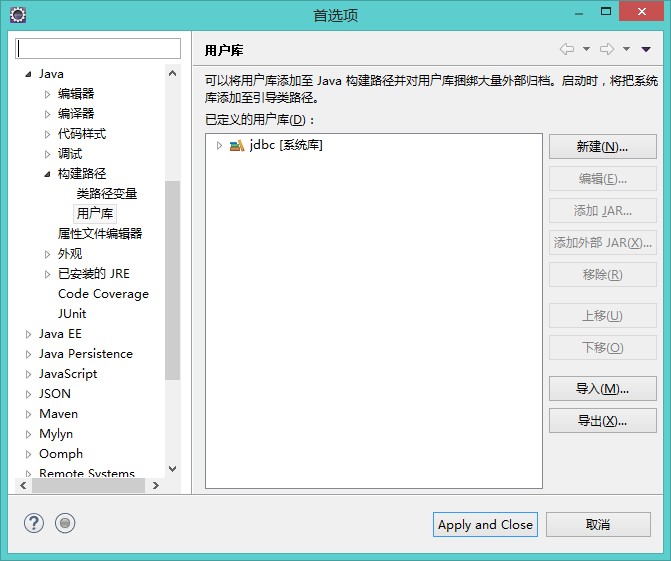Open the back history dropdown arrow

(x=587, y=49)
